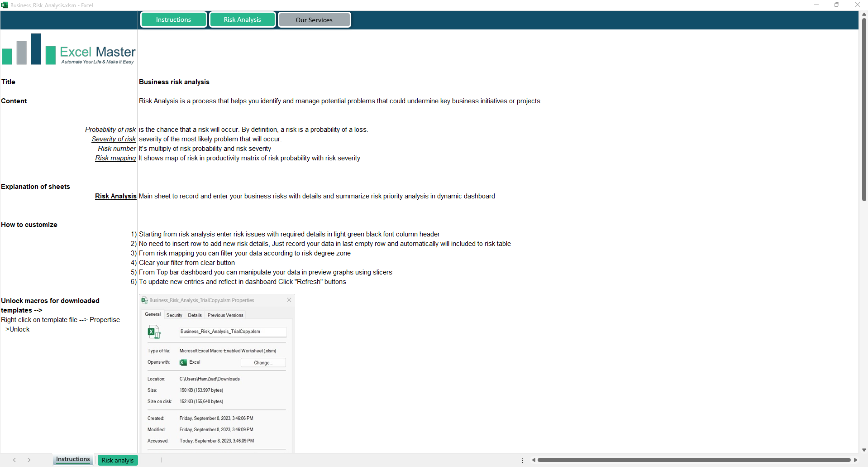Click the add new sheet plus icon
This screenshot has width=868, height=467.
(162, 460)
